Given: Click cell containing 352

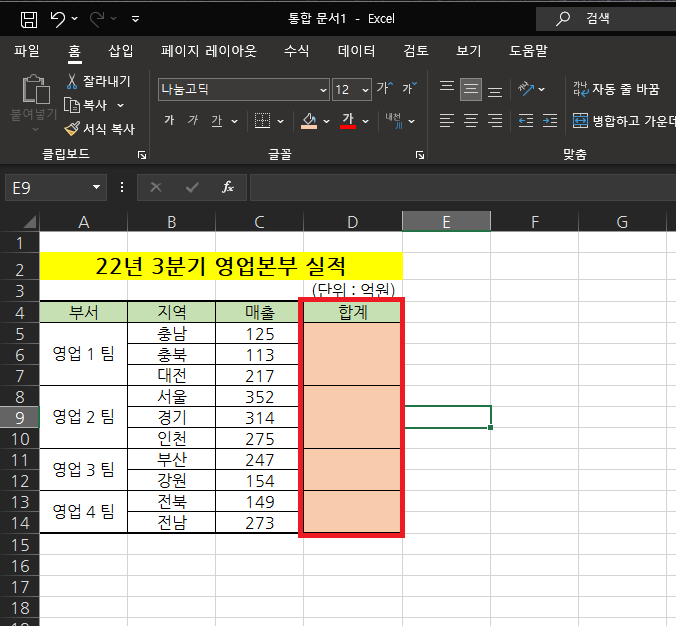Looking at the screenshot, I should pyautogui.click(x=260, y=397).
